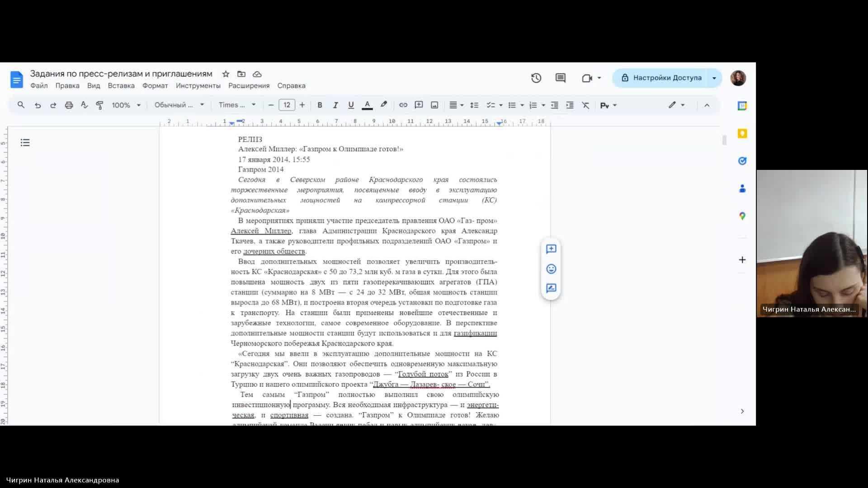
Task: Start a video call with camera icon
Action: pos(587,78)
